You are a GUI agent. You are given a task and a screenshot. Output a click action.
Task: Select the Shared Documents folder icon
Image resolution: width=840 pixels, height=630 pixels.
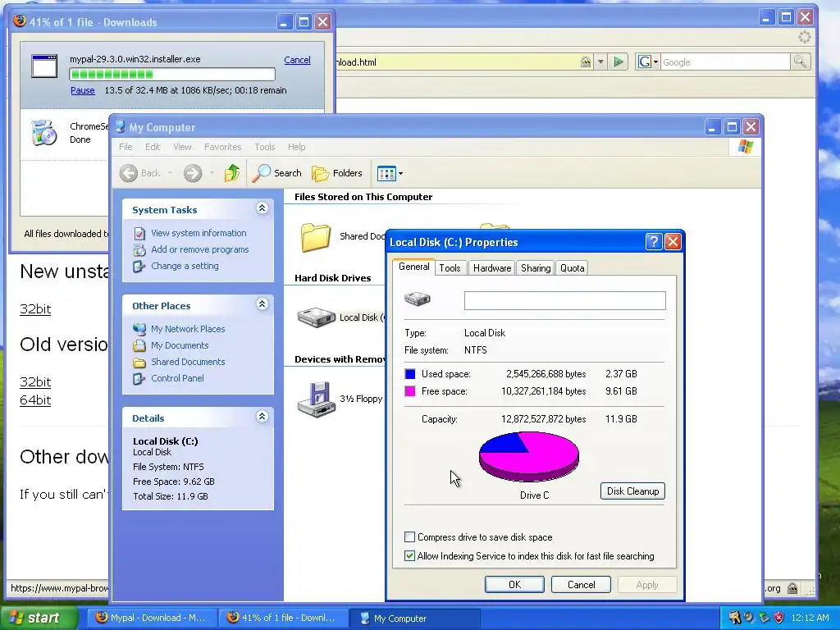[x=316, y=237]
